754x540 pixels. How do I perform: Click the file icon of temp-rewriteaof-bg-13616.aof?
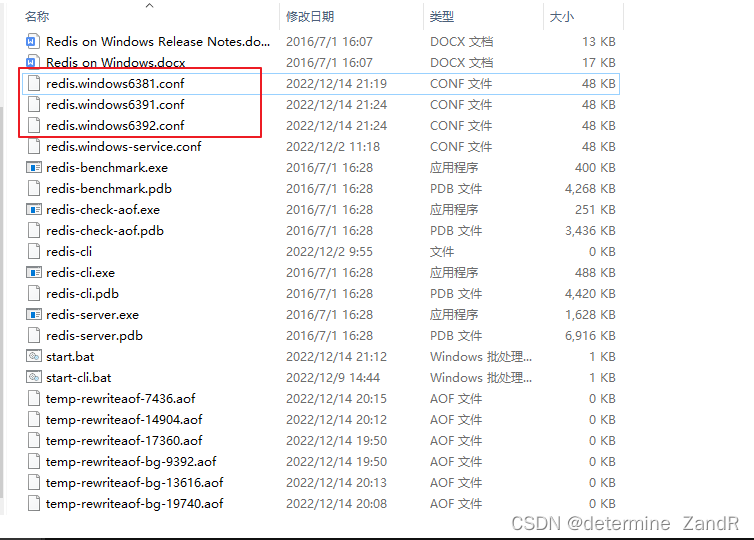(34, 482)
